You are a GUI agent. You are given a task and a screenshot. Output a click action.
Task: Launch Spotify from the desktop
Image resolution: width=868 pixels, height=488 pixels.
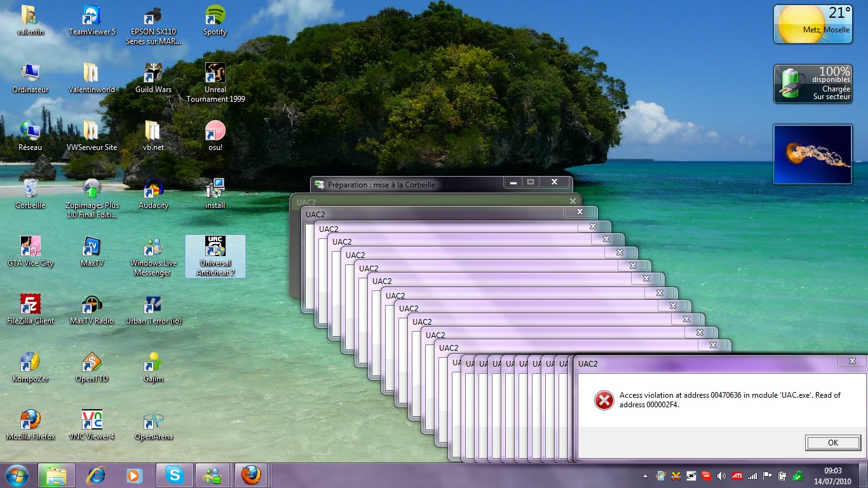(x=215, y=20)
